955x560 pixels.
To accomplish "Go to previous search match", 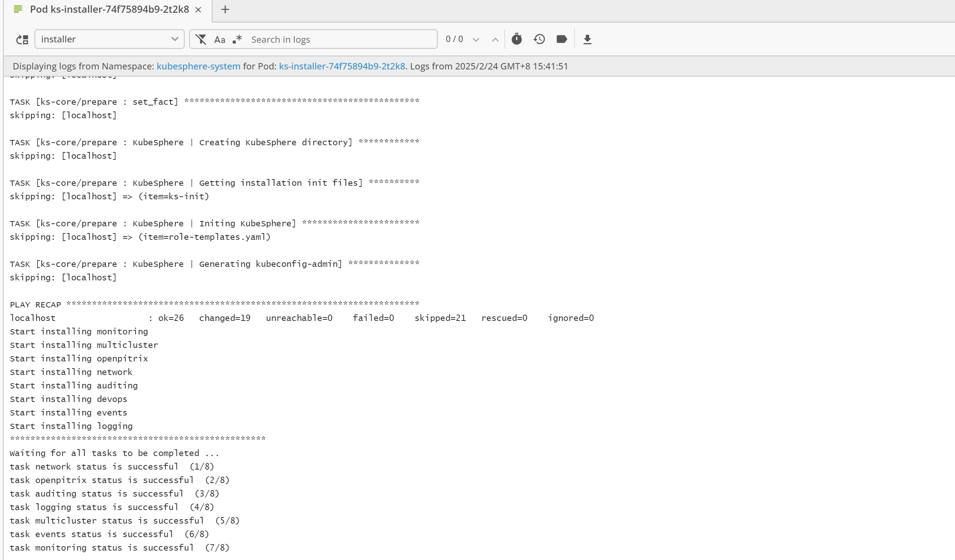I will 495,39.
